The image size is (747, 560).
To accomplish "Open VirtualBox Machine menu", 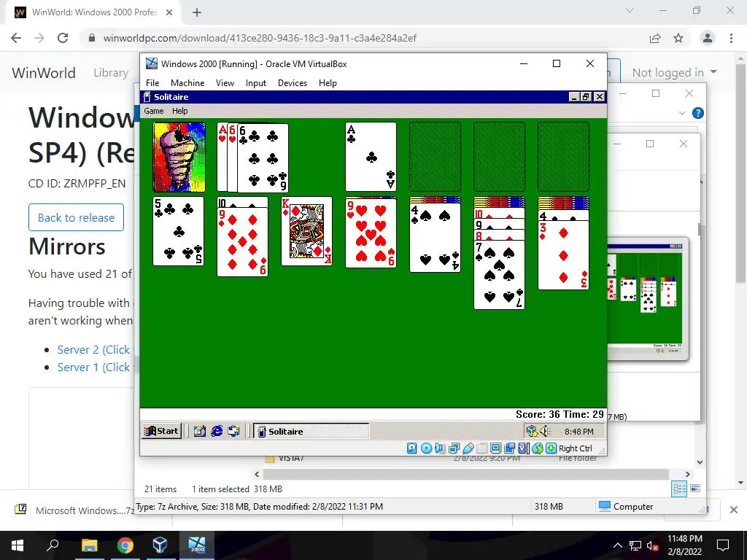I will click(x=187, y=83).
